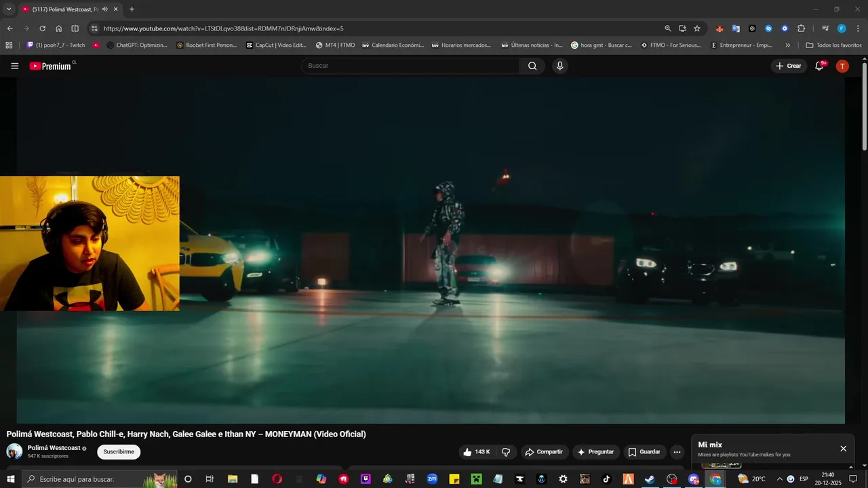Mute the tab via speaker icon
The height and width of the screenshot is (488, 868).
[x=104, y=9]
